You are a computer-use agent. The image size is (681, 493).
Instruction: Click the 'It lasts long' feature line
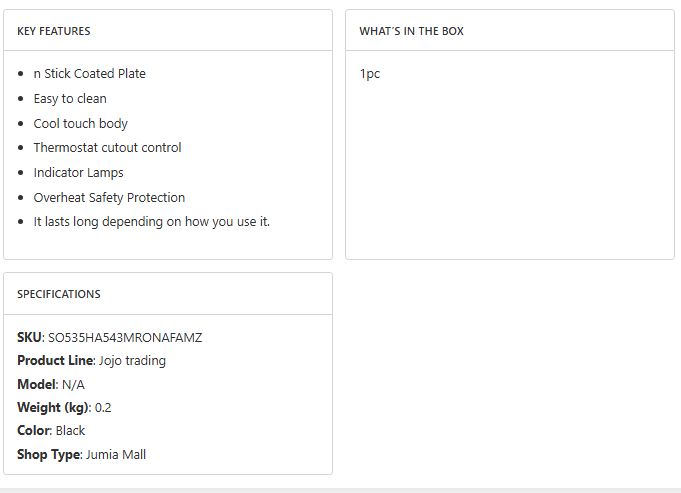152,222
